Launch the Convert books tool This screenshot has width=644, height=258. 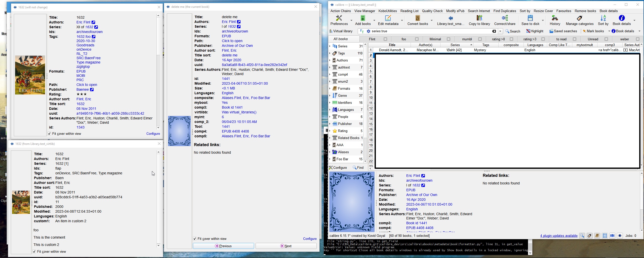(x=418, y=20)
